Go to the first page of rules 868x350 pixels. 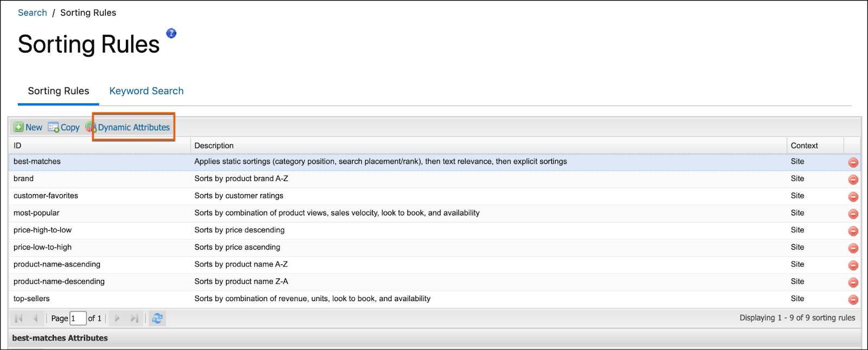tap(19, 319)
